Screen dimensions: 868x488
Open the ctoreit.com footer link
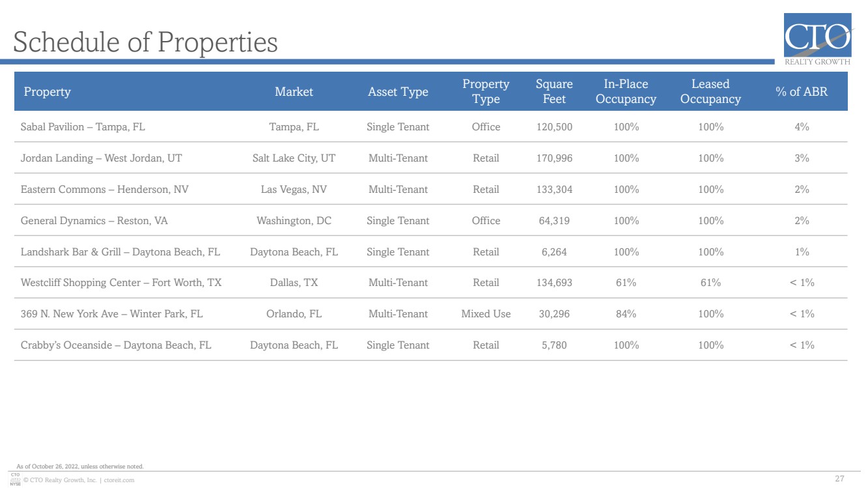pos(119,480)
